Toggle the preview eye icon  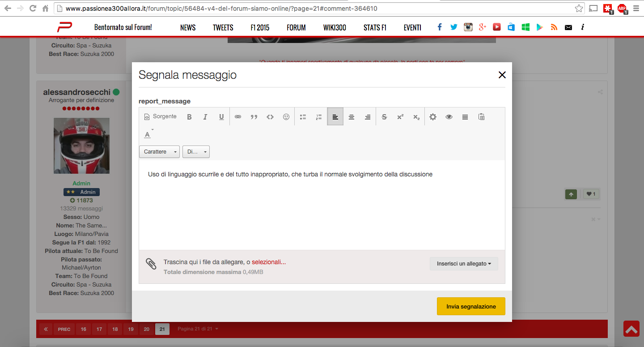pos(449,117)
